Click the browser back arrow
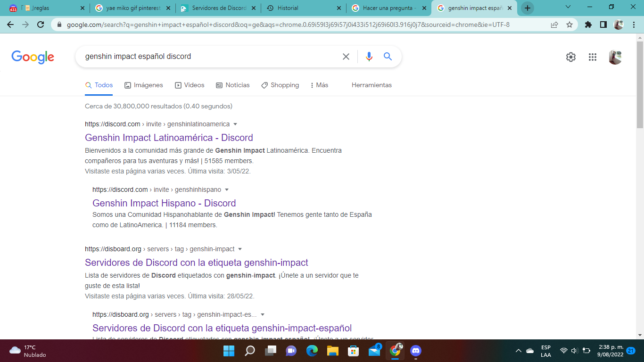 [x=10, y=25]
